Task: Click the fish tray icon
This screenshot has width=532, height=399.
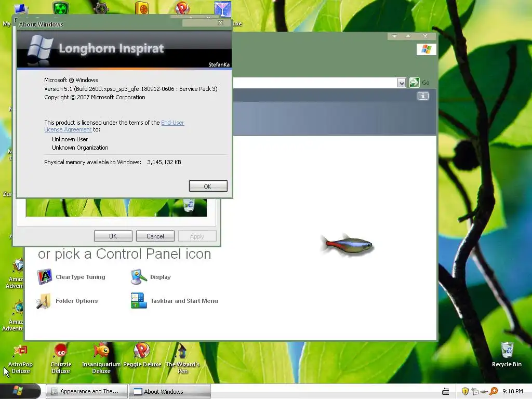Action: click(x=484, y=392)
